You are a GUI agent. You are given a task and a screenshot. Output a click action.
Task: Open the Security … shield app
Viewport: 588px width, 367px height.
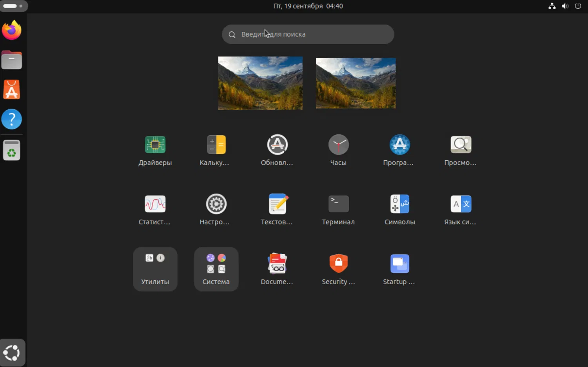click(339, 269)
